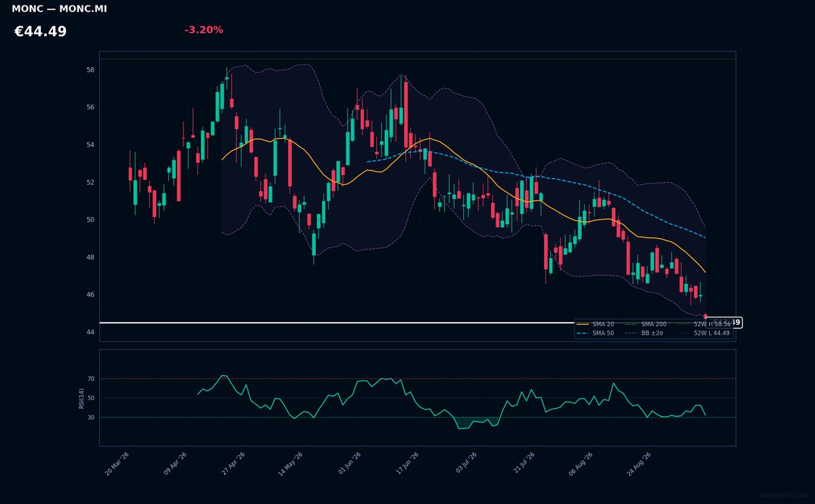The image size is (815, 504).
Task: Select the 52W L 44.49 legend entry
Action: (704, 334)
